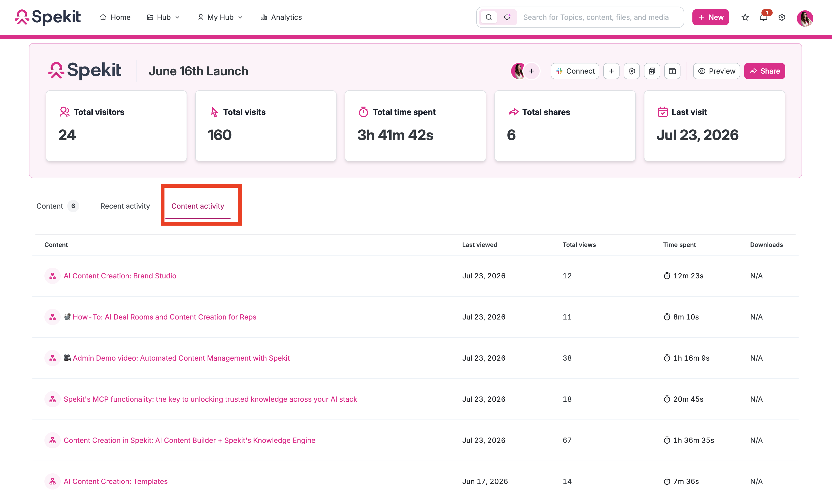Screen dimensions: 832x504
Task: Open favorites star icon
Action: point(745,17)
